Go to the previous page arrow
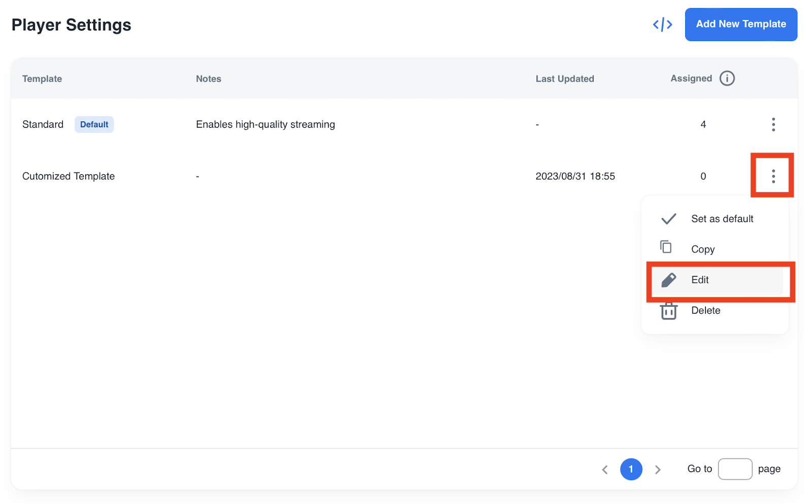Image resolution: width=812 pixels, height=504 pixels. click(x=605, y=470)
